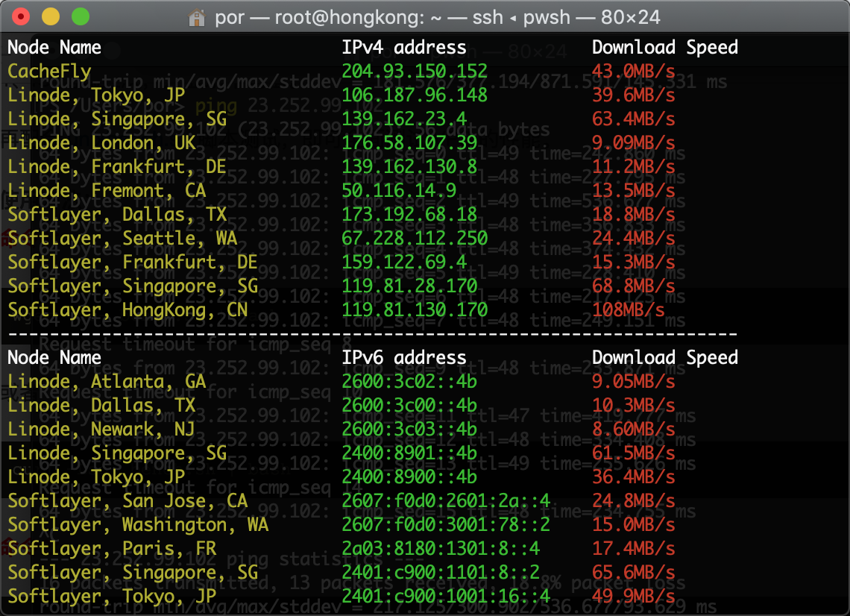Click the 9.05MB/s speed value

coord(633,381)
